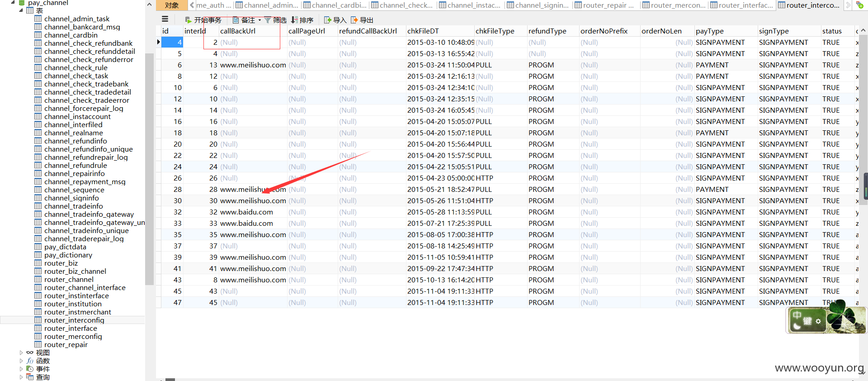Select router_instmerchant table in tree
This screenshot has height=381, width=868.
pos(77,312)
